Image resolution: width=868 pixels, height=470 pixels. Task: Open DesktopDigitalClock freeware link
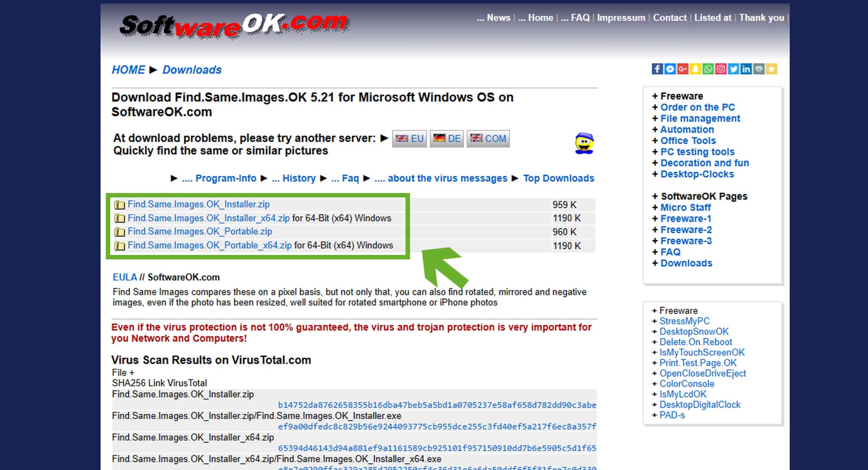click(700, 404)
